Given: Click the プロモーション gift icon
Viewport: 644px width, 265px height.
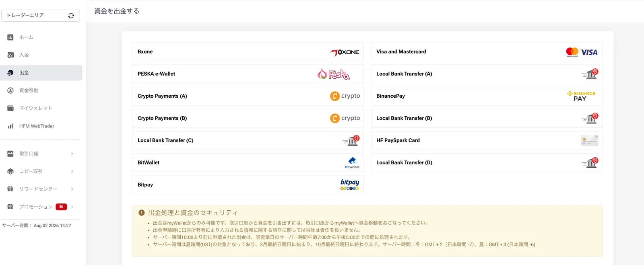Looking at the screenshot, I should click(x=10, y=207).
